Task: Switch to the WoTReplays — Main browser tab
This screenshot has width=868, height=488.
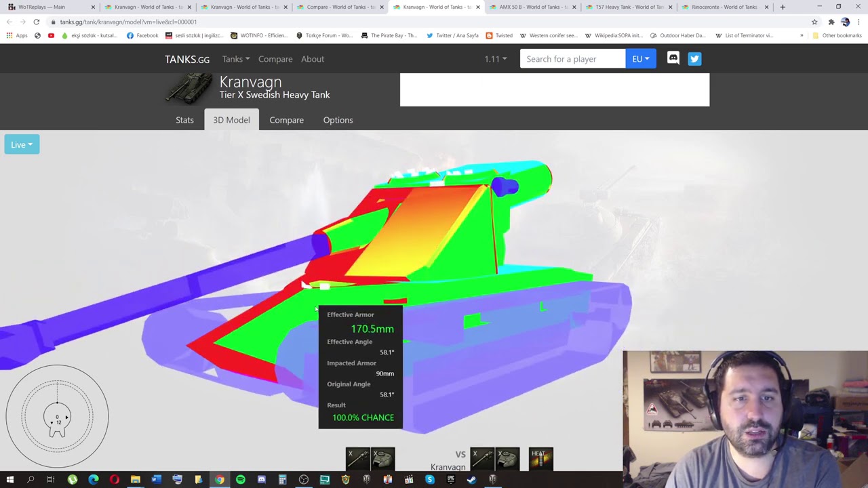Action: pos(51,7)
